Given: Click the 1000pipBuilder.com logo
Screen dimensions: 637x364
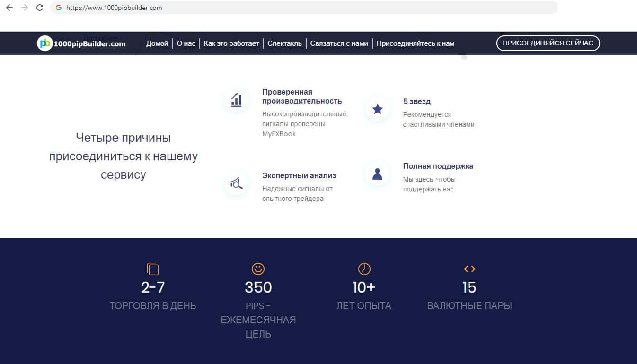Looking at the screenshot, I should (81, 43).
